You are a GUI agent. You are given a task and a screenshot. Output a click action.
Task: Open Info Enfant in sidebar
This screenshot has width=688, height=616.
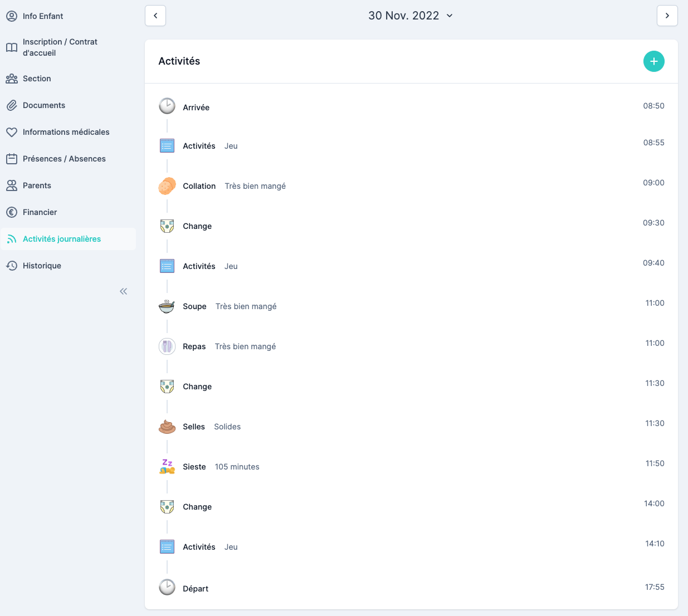click(43, 16)
